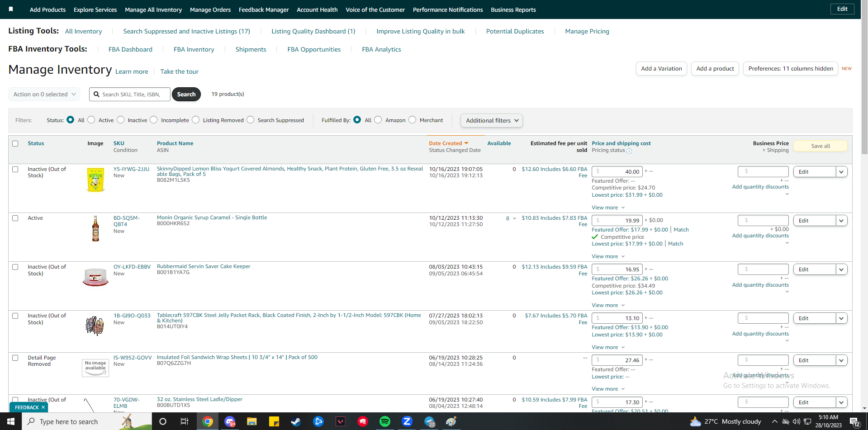Open Windows Start menu
Screen dimensions: 868x430
(11, 421)
